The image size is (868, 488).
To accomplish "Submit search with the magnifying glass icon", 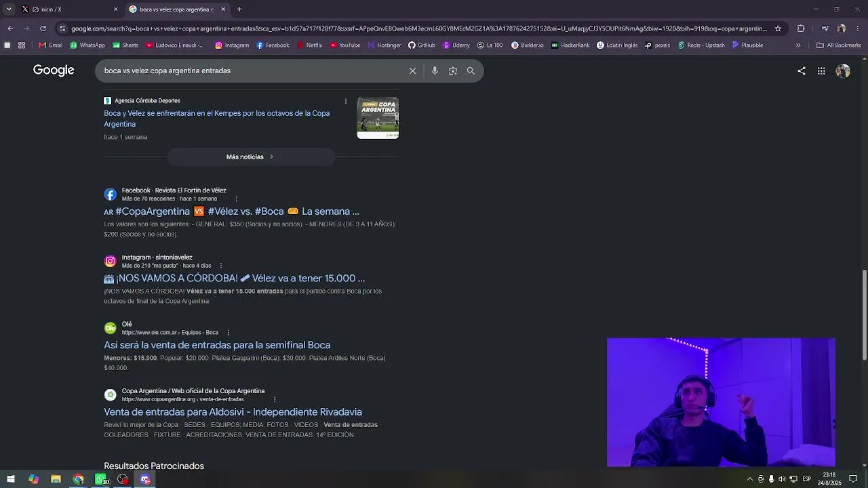I will (x=471, y=70).
